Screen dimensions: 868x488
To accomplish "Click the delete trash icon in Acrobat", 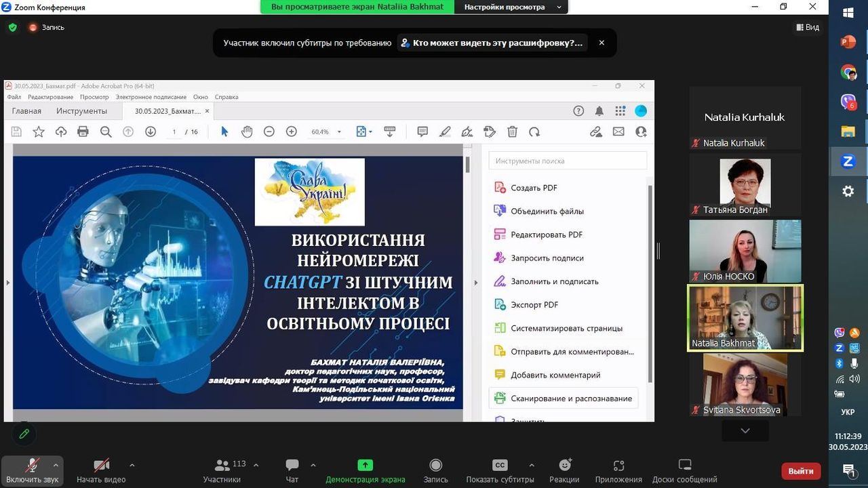I will (513, 131).
